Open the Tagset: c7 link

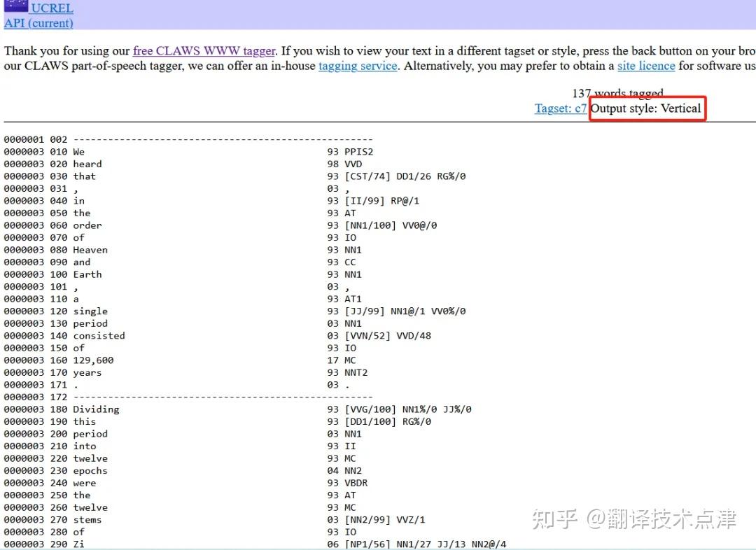coord(560,108)
